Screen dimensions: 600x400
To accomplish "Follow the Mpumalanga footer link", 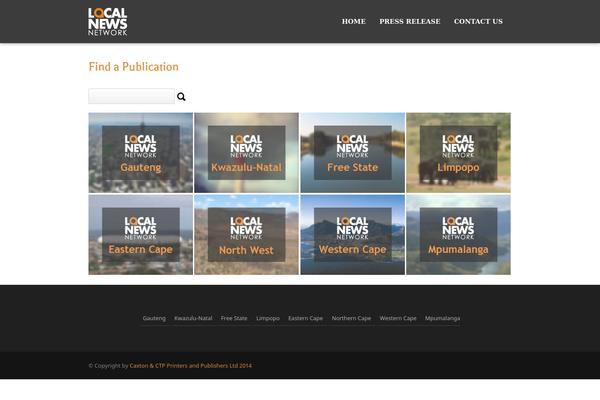I will pos(442,318).
